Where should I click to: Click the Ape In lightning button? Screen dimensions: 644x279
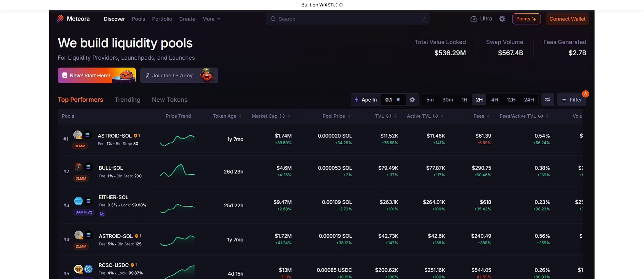(x=366, y=100)
